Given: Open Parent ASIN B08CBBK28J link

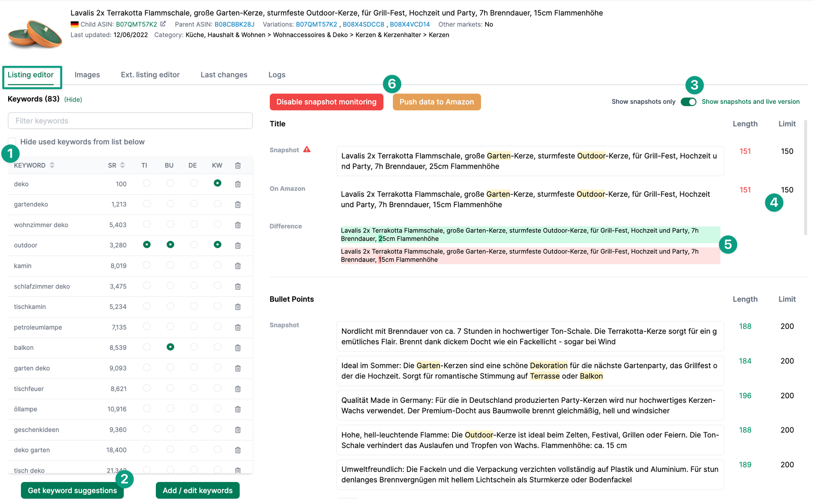Looking at the screenshot, I should click(234, 24).
